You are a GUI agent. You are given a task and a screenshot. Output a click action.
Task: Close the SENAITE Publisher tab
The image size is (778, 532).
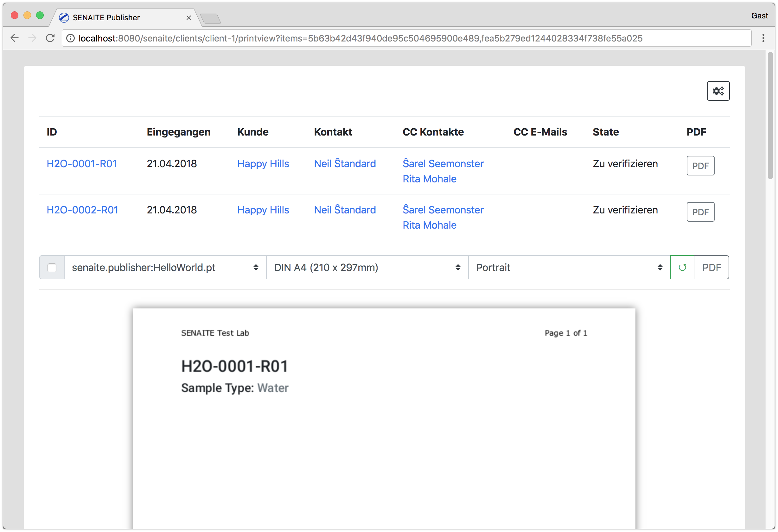(189, 18)
